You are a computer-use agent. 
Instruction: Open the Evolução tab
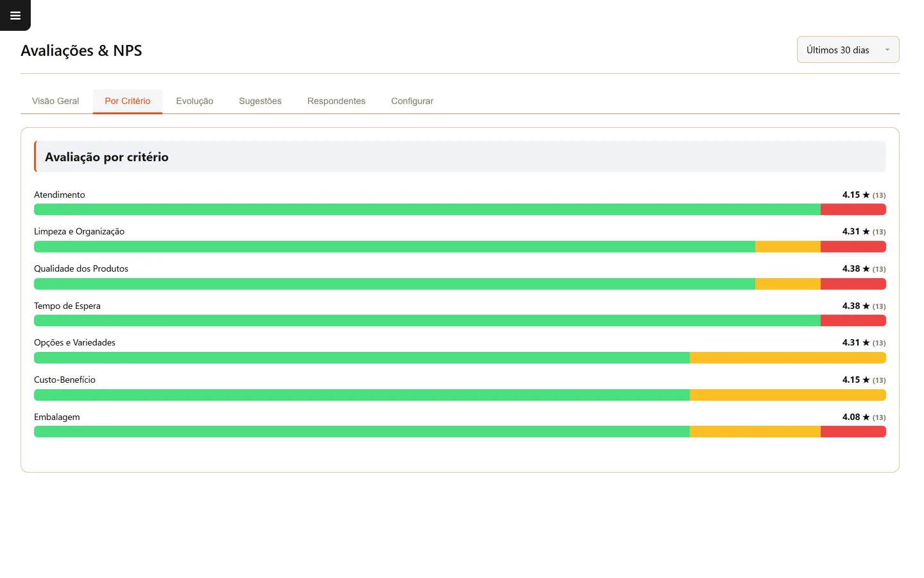(194, 101)
